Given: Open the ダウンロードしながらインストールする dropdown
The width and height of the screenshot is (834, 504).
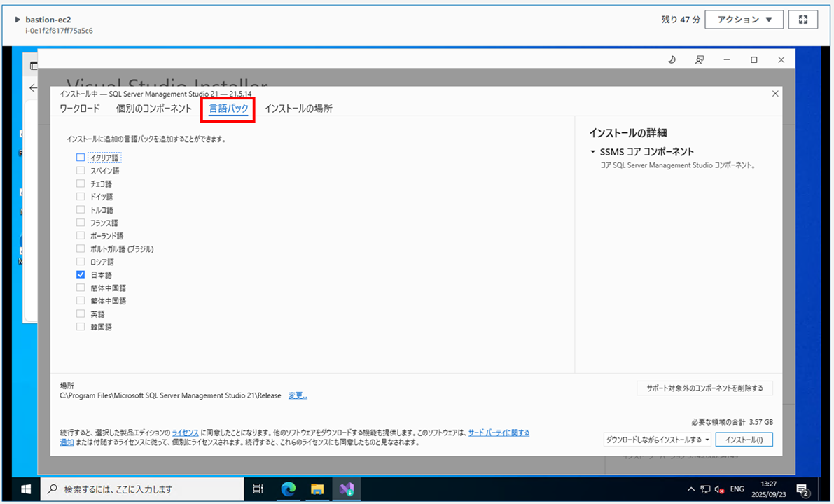Looking at the screenshot, I should pyautogui.click(x=658, y=440).
